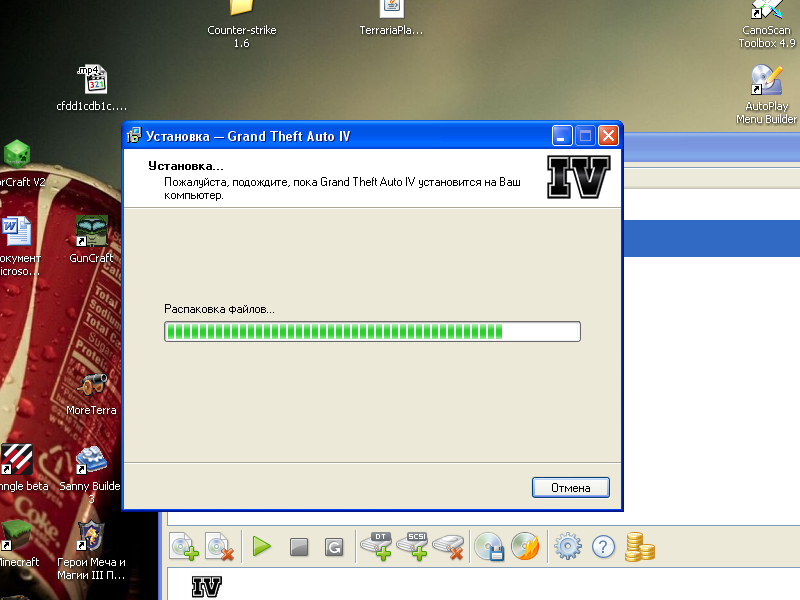Minimize the Установка Grand Theft Auto IV window
The image size is (800, 600).
[x=562, y=136]
